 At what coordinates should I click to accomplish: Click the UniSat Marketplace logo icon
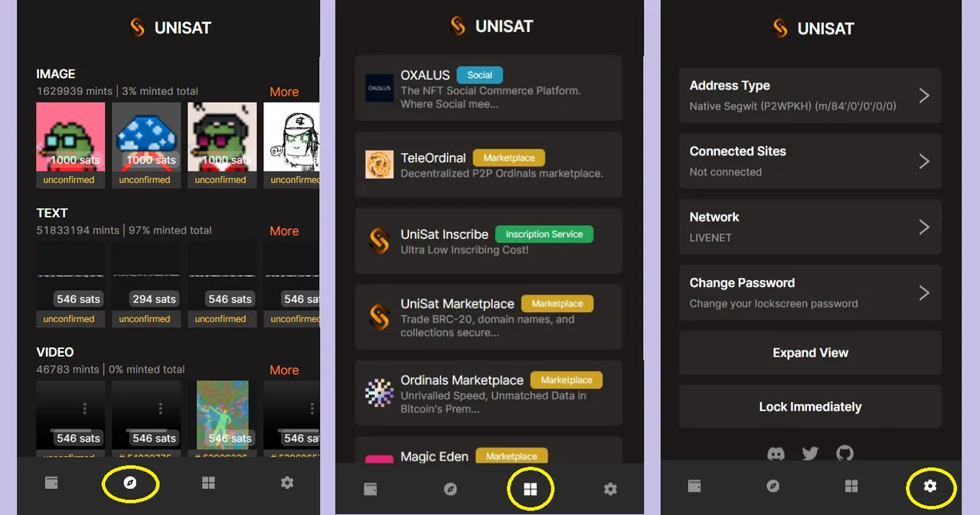tap(379, 317)
